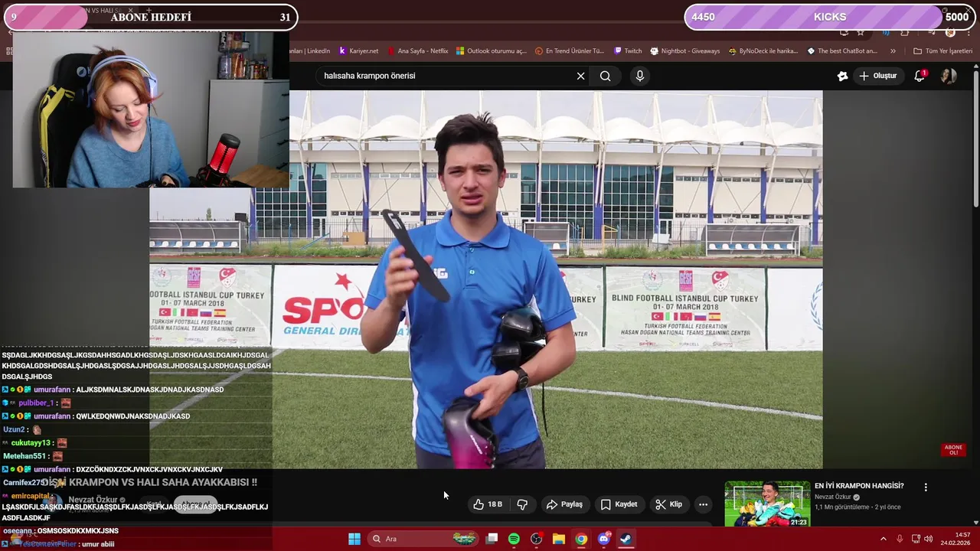This screenshot has height=551, width=980.
Task: Open OBS Studio from the taskbar
Action: [536, 539]
